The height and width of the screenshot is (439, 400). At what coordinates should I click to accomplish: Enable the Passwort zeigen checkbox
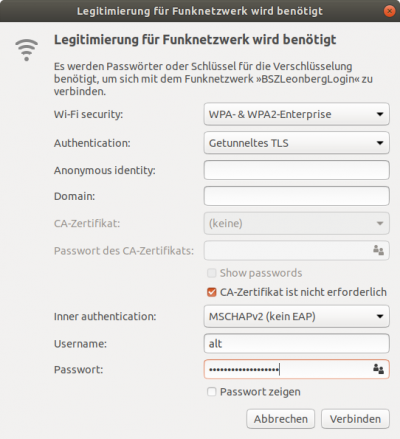212,392
